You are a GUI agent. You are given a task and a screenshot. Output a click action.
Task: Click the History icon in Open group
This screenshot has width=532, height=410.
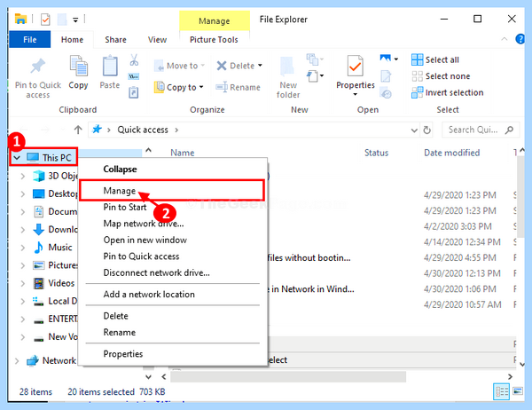tap(386, 92)
